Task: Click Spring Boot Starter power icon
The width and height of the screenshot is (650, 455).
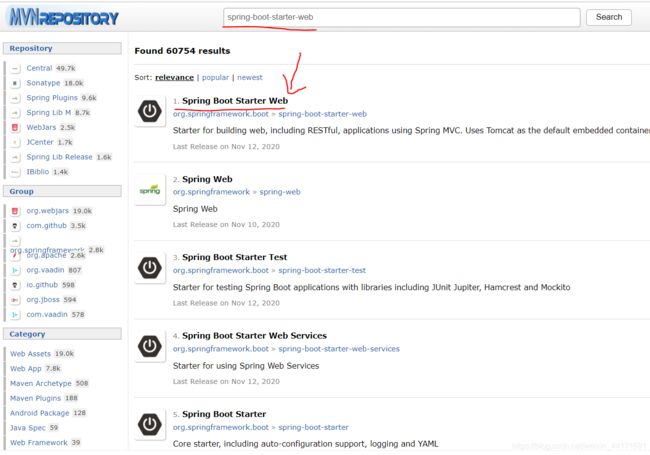Action: (x=150, y=424)
